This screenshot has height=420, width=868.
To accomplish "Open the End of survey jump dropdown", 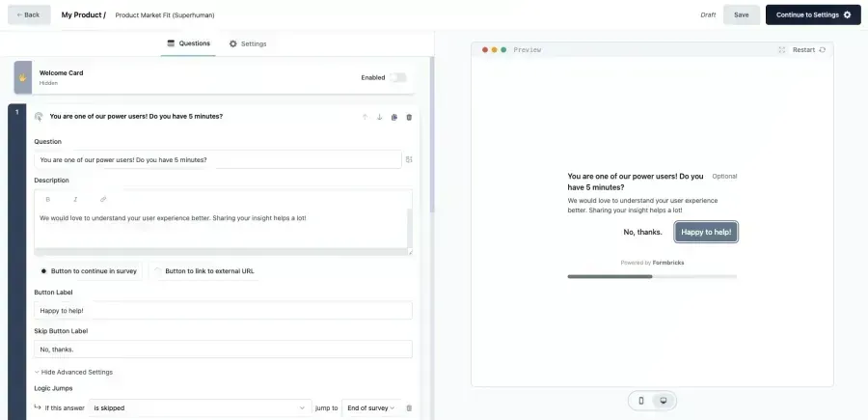I will pos(371,407).
